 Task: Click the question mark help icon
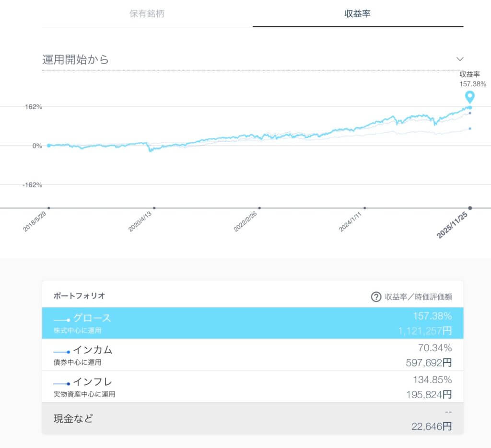tap(376, 297)
